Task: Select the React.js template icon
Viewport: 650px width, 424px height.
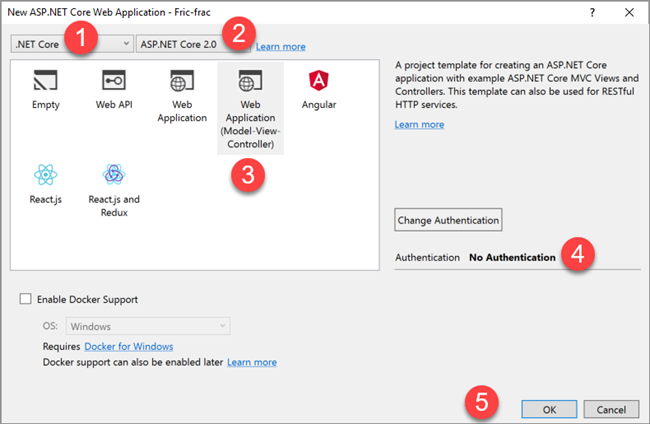Action: click(46, 174)
